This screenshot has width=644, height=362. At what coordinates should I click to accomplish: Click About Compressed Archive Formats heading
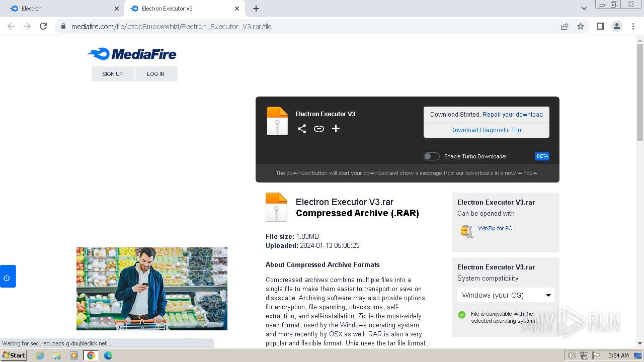323,264
